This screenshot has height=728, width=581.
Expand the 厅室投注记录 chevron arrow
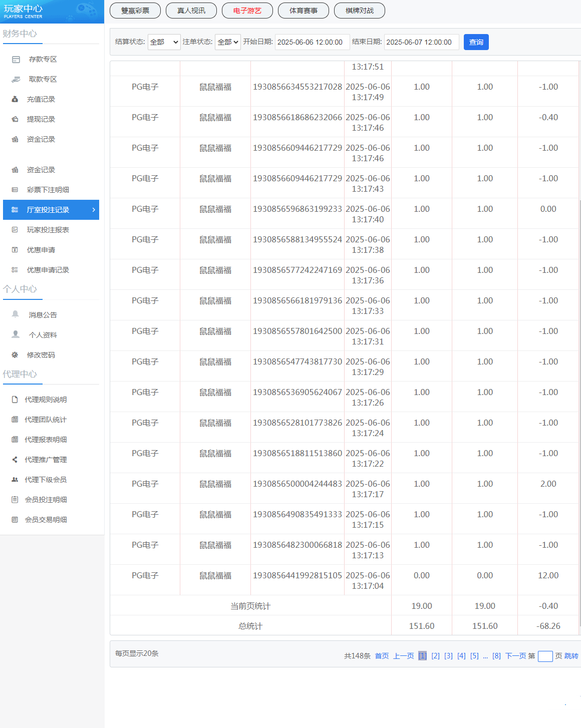coord(94,210)
